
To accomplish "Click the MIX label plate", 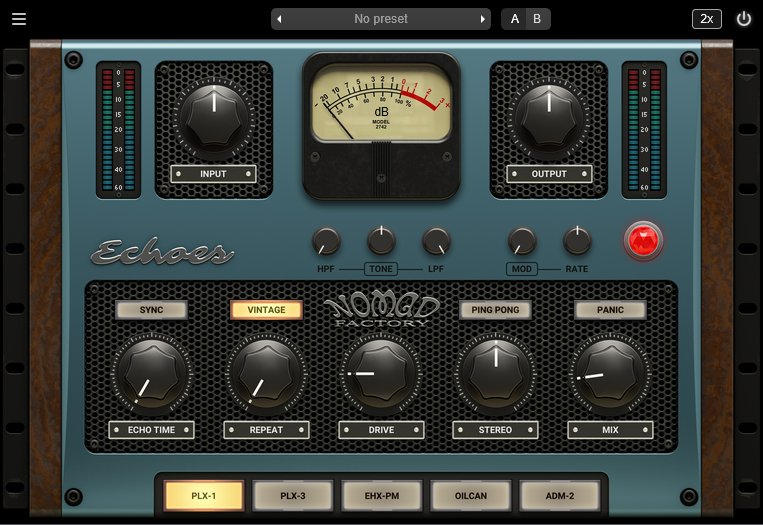I will [610, 430].
